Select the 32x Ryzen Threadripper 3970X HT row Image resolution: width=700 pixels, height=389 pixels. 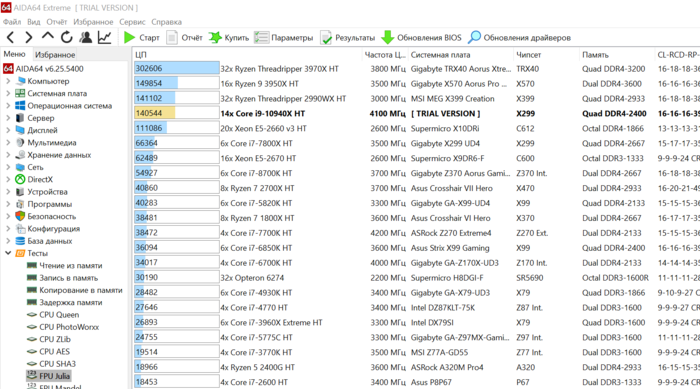[x=416, y=68]
